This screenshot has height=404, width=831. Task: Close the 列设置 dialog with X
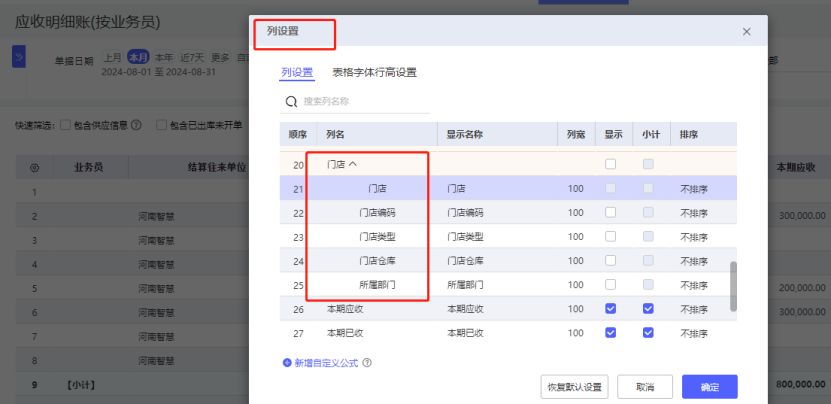[746, 33]
